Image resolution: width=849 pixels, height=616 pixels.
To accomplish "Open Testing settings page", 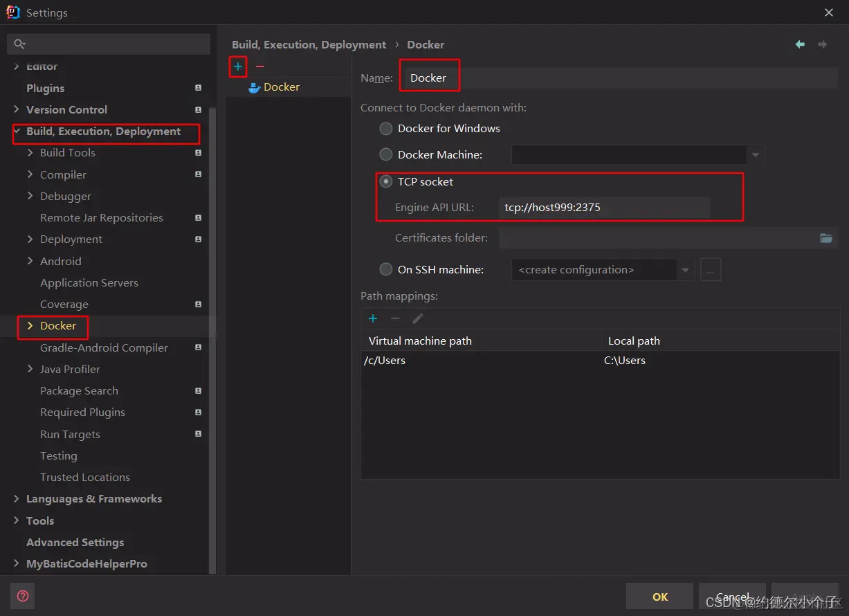I will coord(59,456).
